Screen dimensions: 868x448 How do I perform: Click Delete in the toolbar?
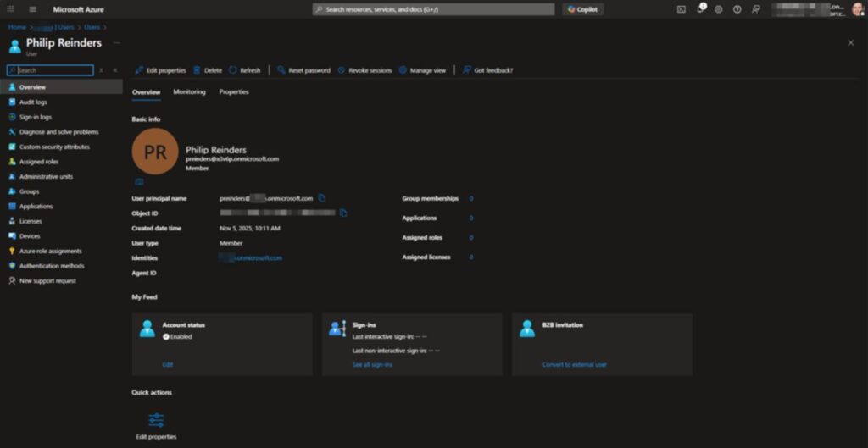click(x=208, y=70)
